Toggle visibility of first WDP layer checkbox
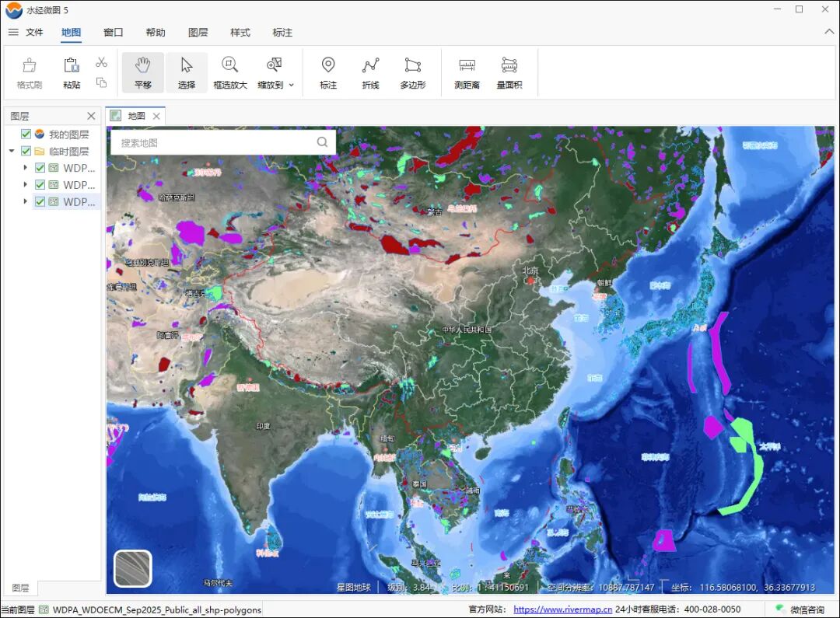The height and width of the screenshot is (618, 840). [x=40, y=168]
